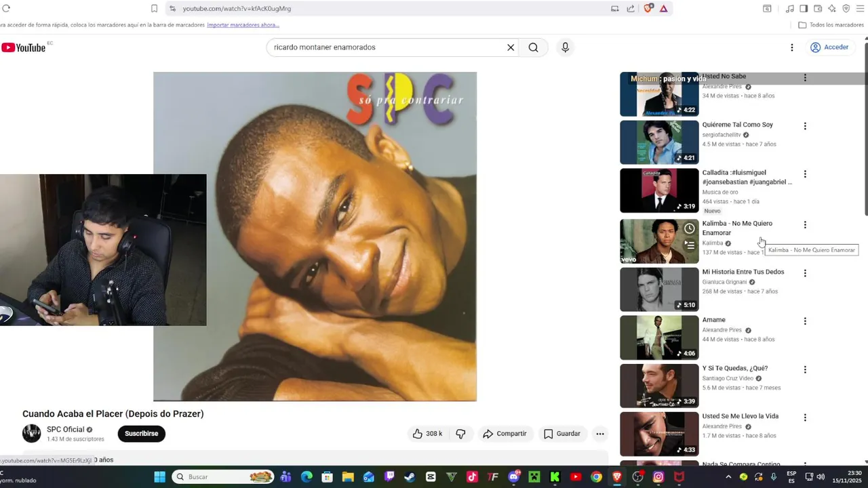Open the browser hamburger menu
Image resolution: width=868 pixels, height=488 pixels.
tap(861, 8)
